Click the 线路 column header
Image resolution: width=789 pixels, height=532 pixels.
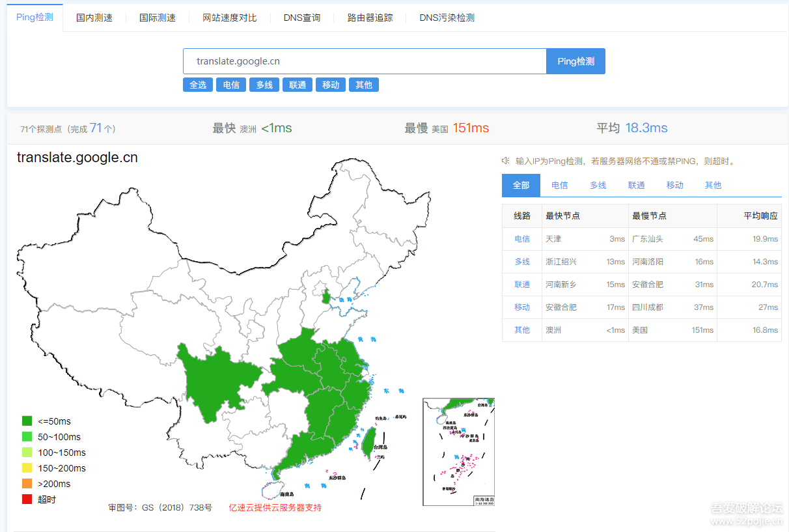[x=522, y=216]
